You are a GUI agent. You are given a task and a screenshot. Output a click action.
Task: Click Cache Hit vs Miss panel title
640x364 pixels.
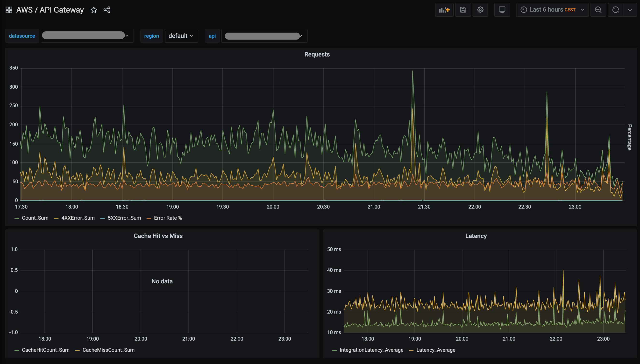(x=158, y=236)
